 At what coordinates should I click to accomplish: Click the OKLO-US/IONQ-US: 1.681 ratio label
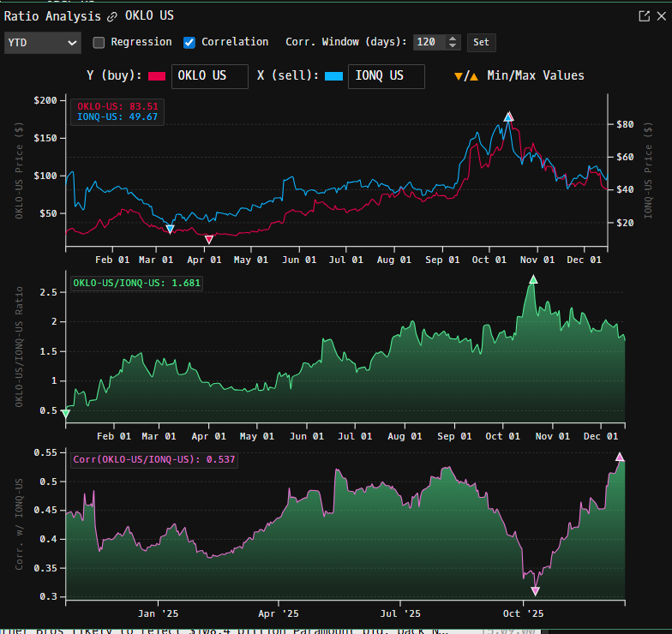[137, 283]
